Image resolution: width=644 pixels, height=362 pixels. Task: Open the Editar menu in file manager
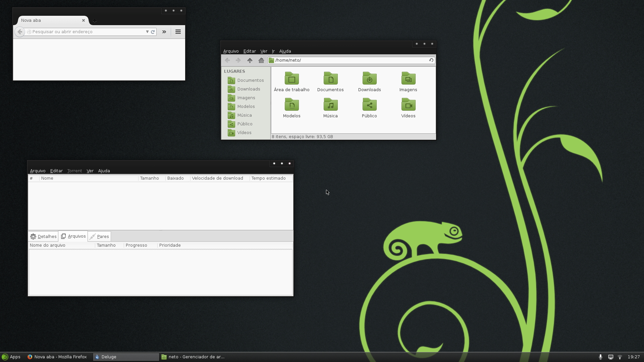[250, 51]
